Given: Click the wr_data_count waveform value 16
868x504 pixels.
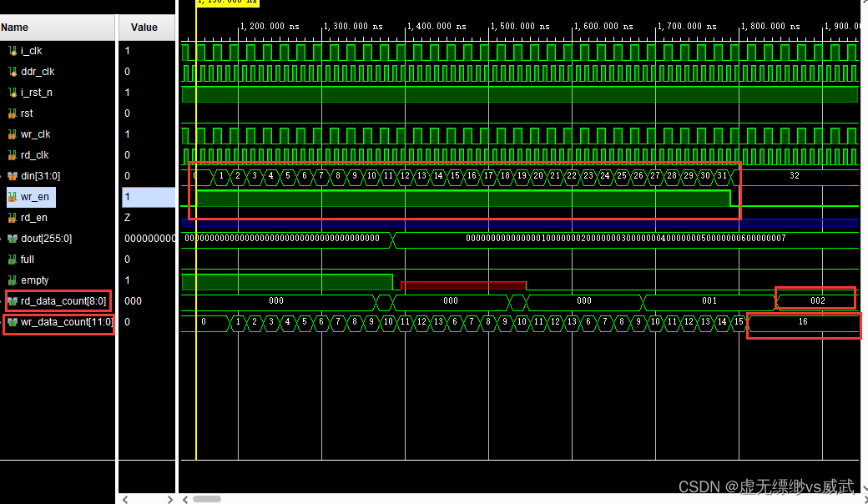Looking at the screenshot, I should coord(803,321).
